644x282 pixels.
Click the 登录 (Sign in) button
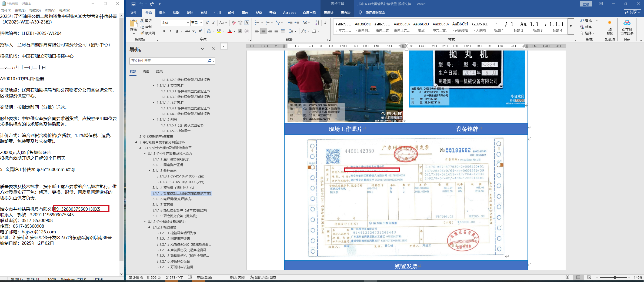coord(586,4)
